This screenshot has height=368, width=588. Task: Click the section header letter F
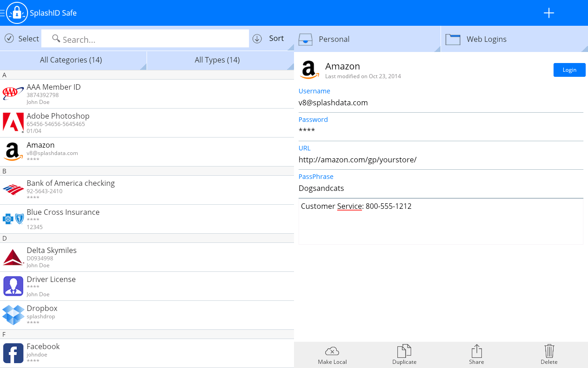(4, 334)
